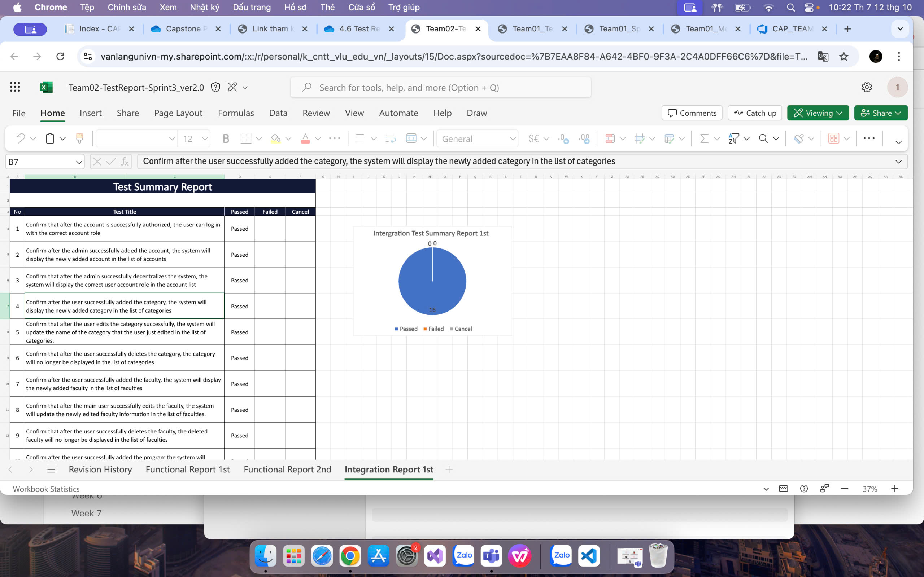Expand the Name Box dropdown for B7
The width and height of the screenshot is (924, 577).
click(x=79, y=162)
